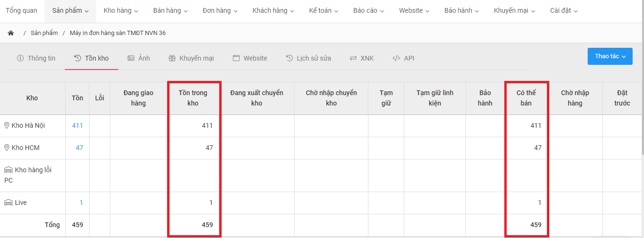Click the Có thể bán column header
644x238 pixels.
[526, 98]
